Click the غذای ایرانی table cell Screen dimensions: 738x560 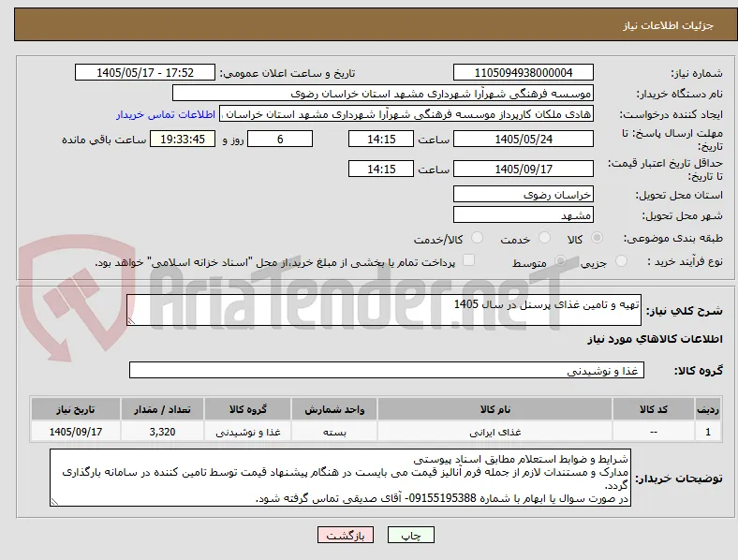pyautogui.click(x=494, y=432)
